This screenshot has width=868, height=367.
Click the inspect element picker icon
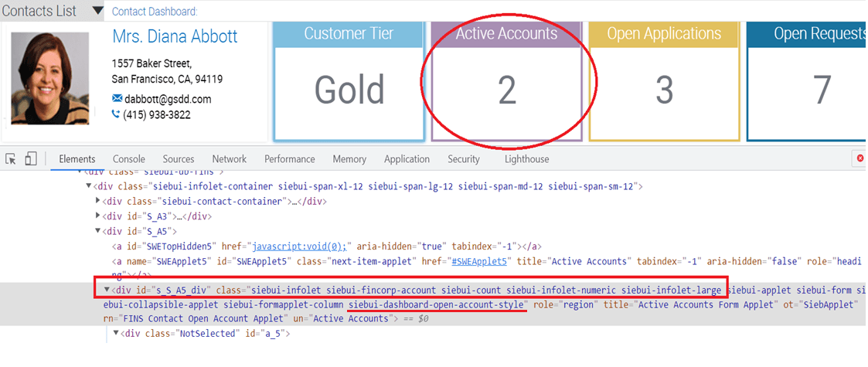11,159
